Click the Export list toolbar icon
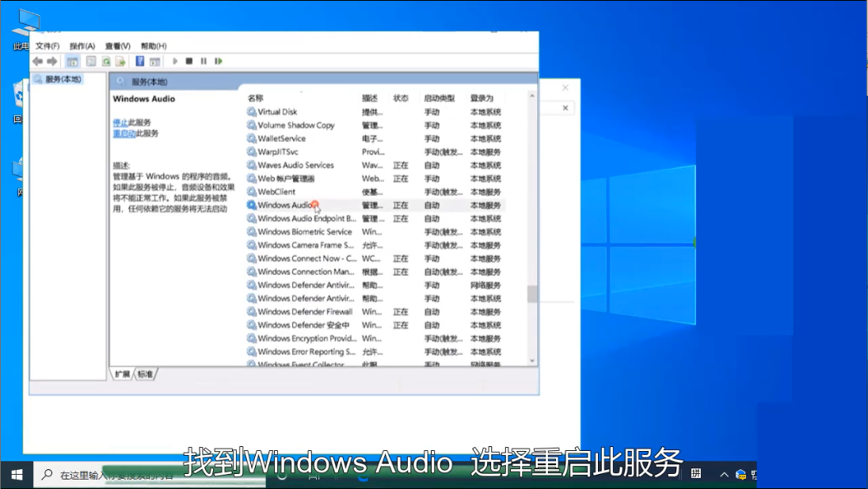This screenshot has width=868, height=489. point(120,61)
